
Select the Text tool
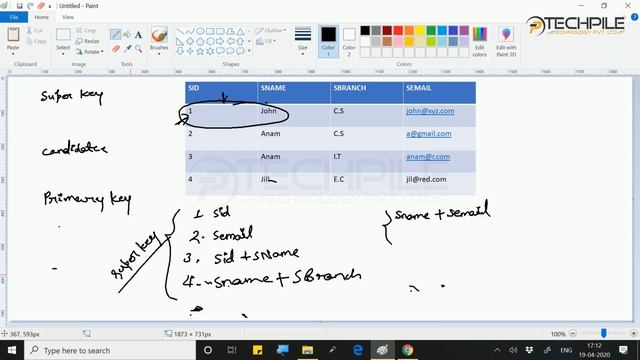[138, 35]
